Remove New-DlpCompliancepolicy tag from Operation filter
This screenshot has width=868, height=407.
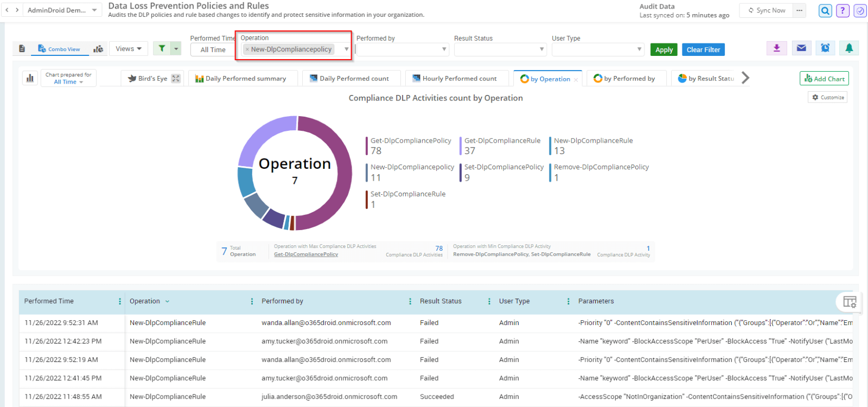[247, 49]
